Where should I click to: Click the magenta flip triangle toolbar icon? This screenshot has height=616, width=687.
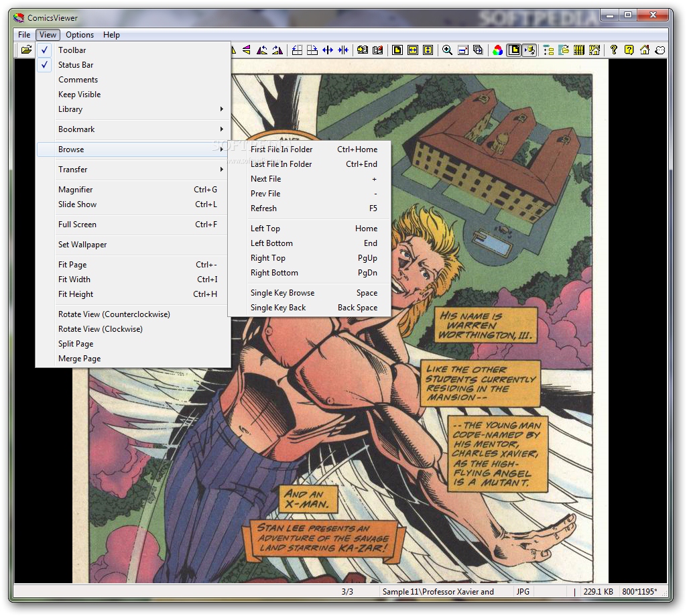247,50
